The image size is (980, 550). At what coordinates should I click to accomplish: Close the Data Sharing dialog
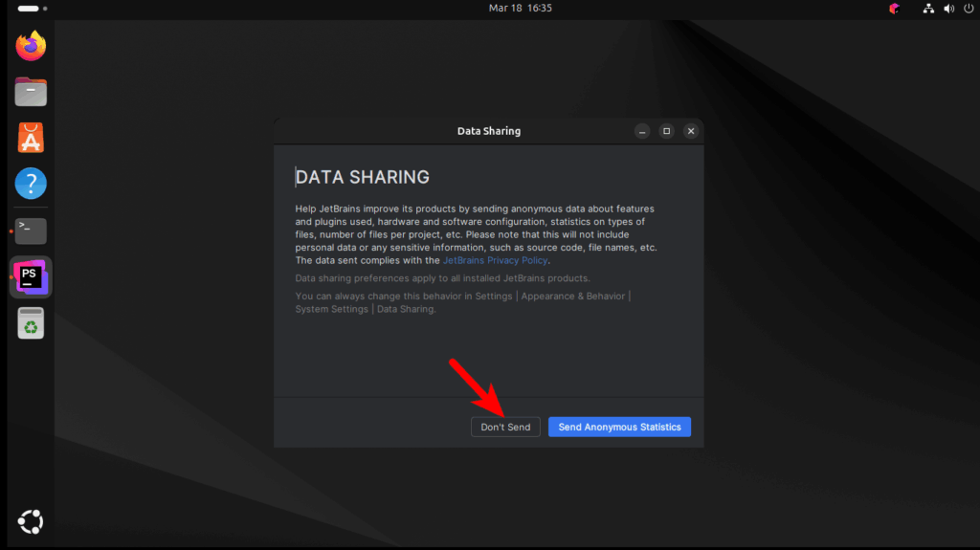pyautogui.click(x=691, y=131)
